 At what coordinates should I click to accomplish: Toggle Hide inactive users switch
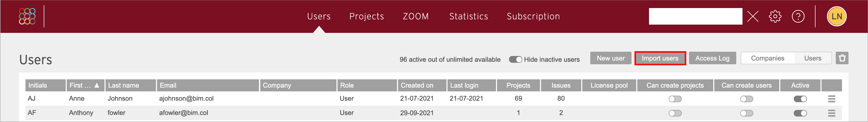(x=515, y=59)
